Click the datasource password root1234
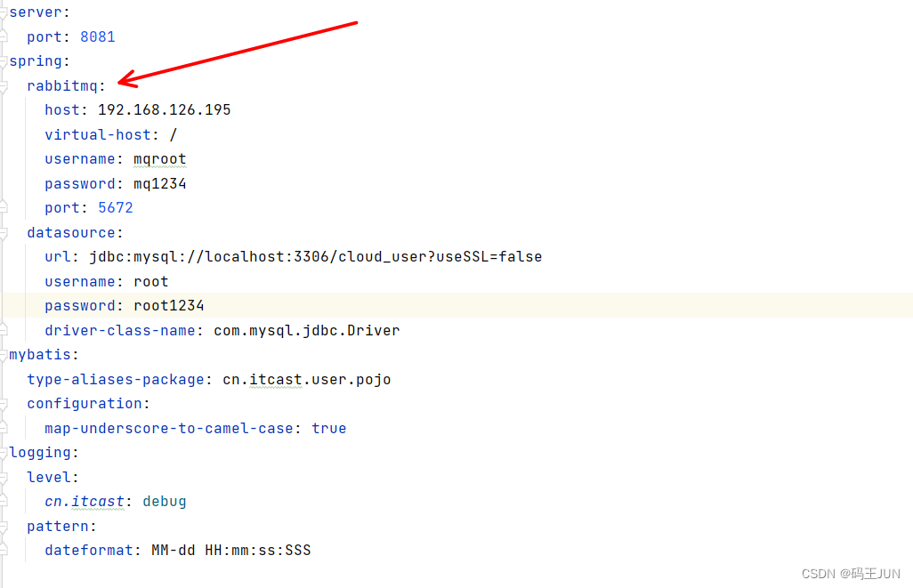This screenshot has width=913, height=588. click(169, 305)
